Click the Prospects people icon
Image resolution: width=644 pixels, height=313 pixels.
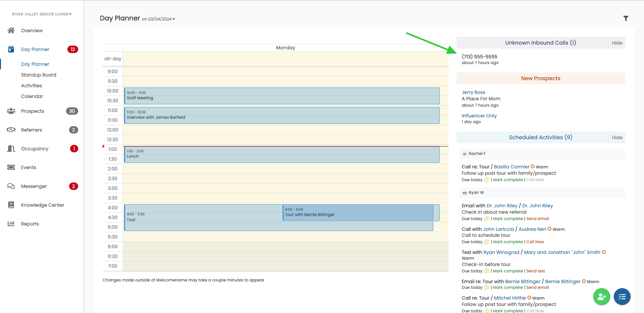pyautogui.click(x=11, y=111)
